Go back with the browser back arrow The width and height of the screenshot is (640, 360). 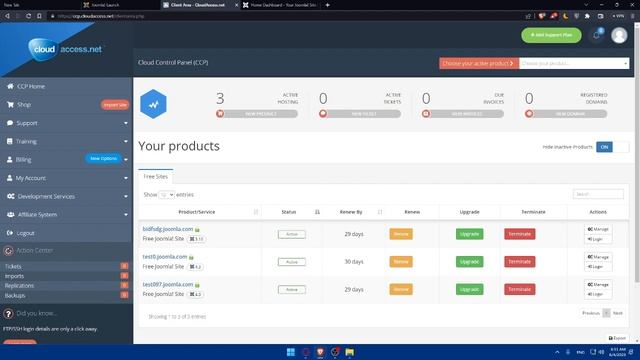(x=7, y=16)
